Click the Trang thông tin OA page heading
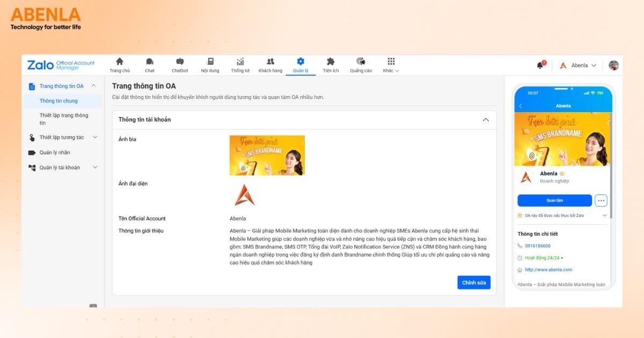 tap(144, 86)
